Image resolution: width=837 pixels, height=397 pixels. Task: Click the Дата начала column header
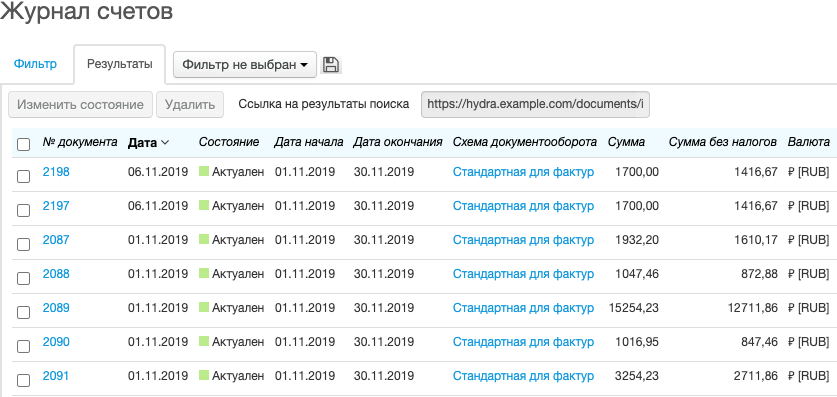(309, 142)
